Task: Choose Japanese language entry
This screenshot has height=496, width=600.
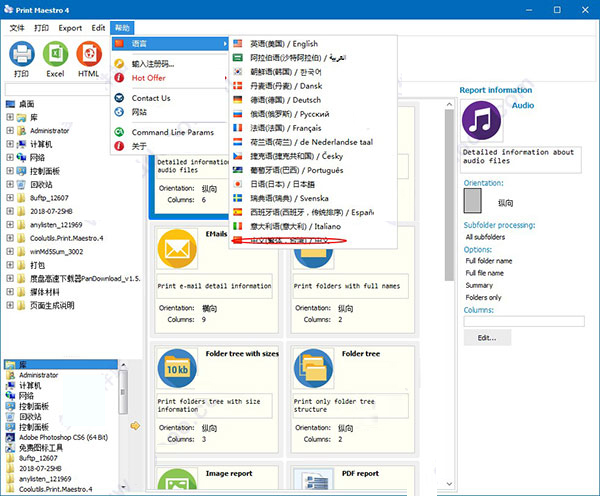Action: [313, 184]
